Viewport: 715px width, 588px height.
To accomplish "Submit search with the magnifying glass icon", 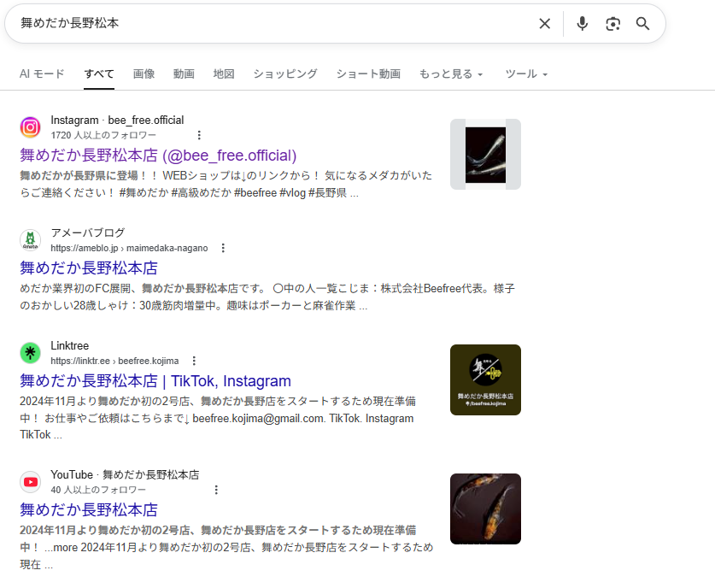I will [x=642, y=24].
